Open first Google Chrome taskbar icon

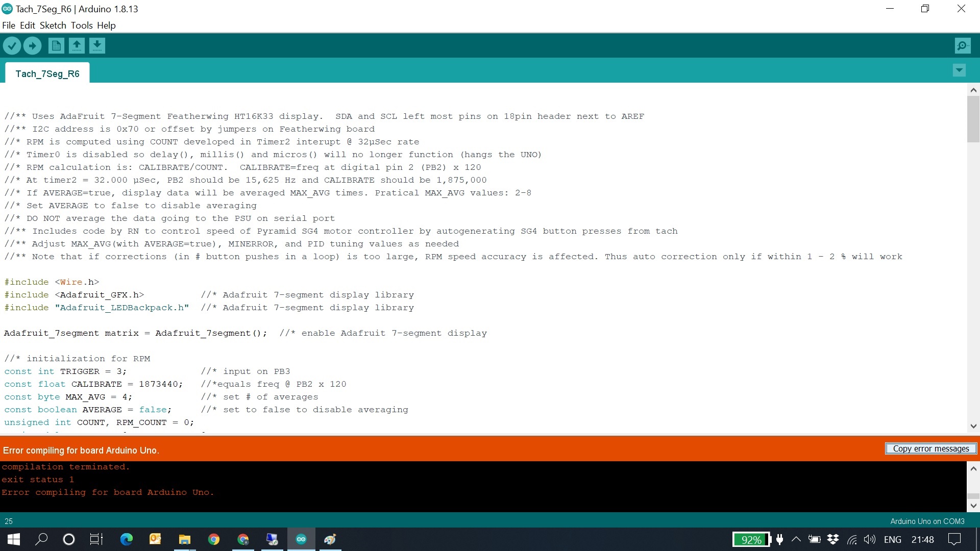coord(213,539)
